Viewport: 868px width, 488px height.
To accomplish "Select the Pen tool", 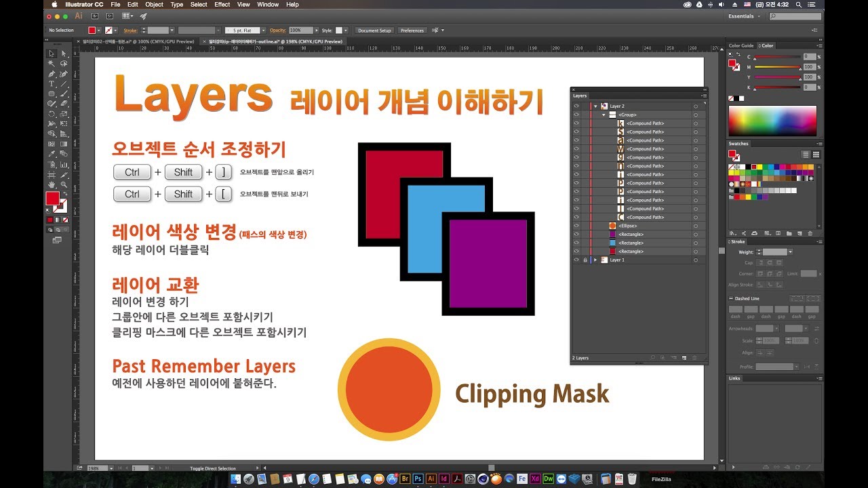I will coord(51,73).
